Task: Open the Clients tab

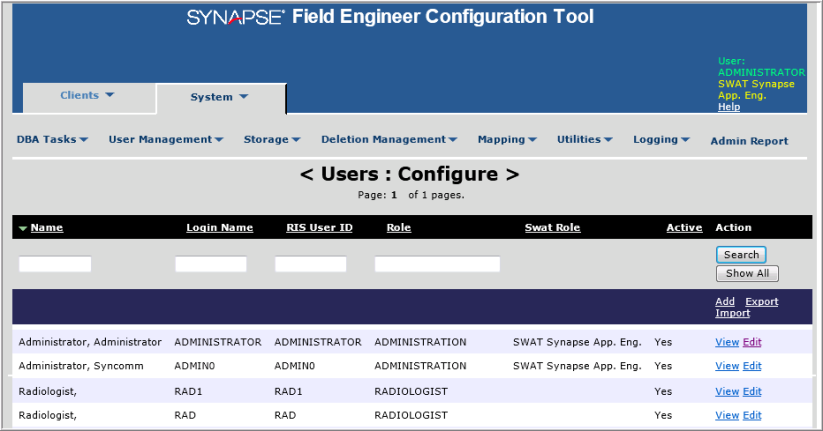Action: tap(88, 96)
